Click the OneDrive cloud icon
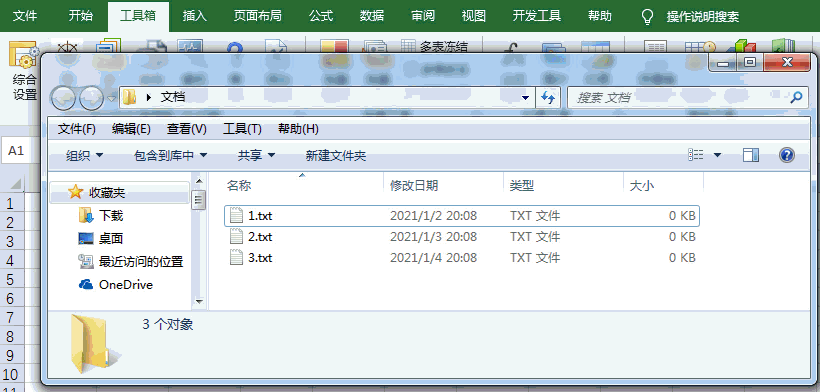This screenshot has width=820, height=392. [85, 285]
